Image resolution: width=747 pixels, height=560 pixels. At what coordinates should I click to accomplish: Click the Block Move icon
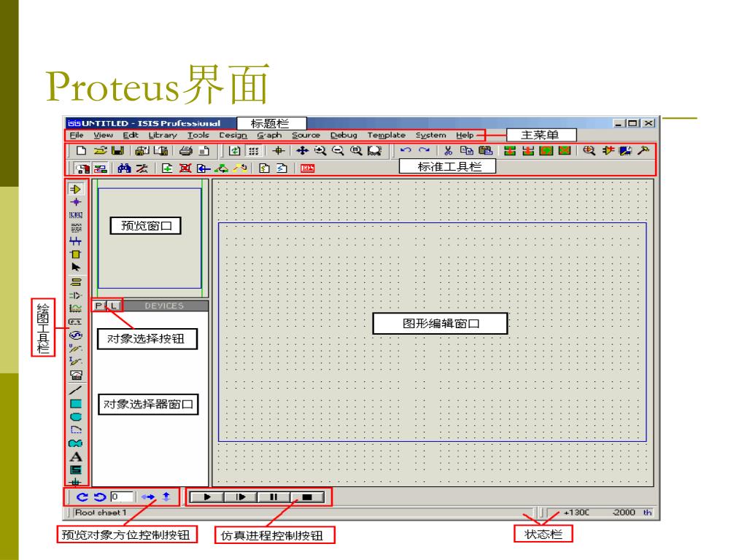coord(528,151)
